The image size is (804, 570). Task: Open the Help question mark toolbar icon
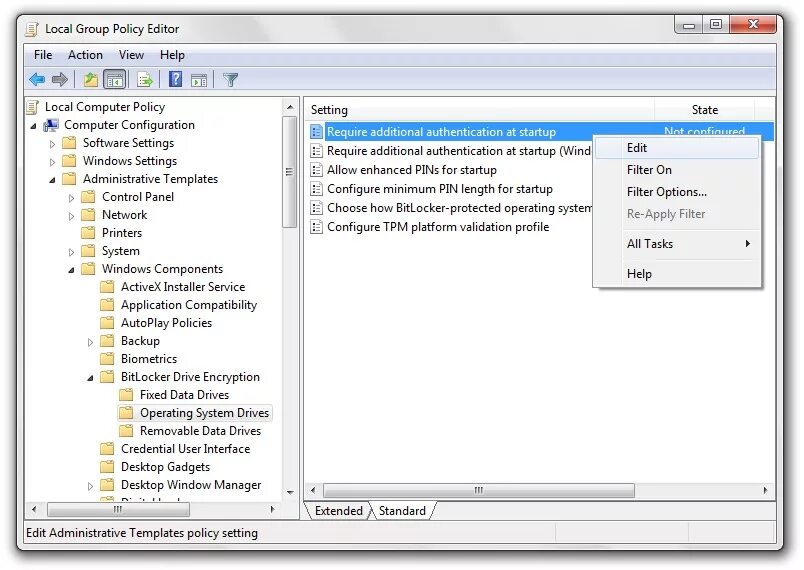click(175, 79)
